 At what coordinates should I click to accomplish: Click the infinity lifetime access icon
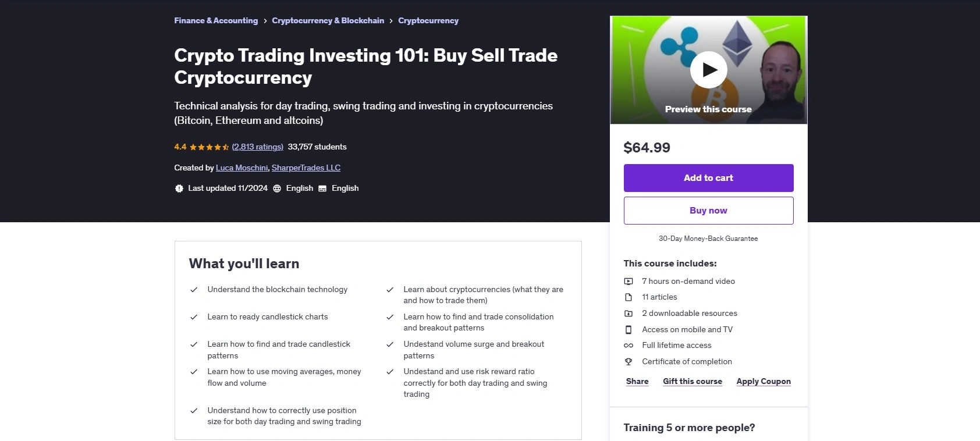(x=629, y=346)
